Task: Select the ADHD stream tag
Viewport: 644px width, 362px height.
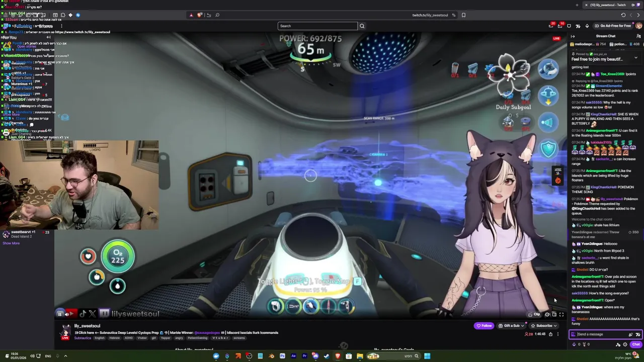Action: [x=130, y=338]
